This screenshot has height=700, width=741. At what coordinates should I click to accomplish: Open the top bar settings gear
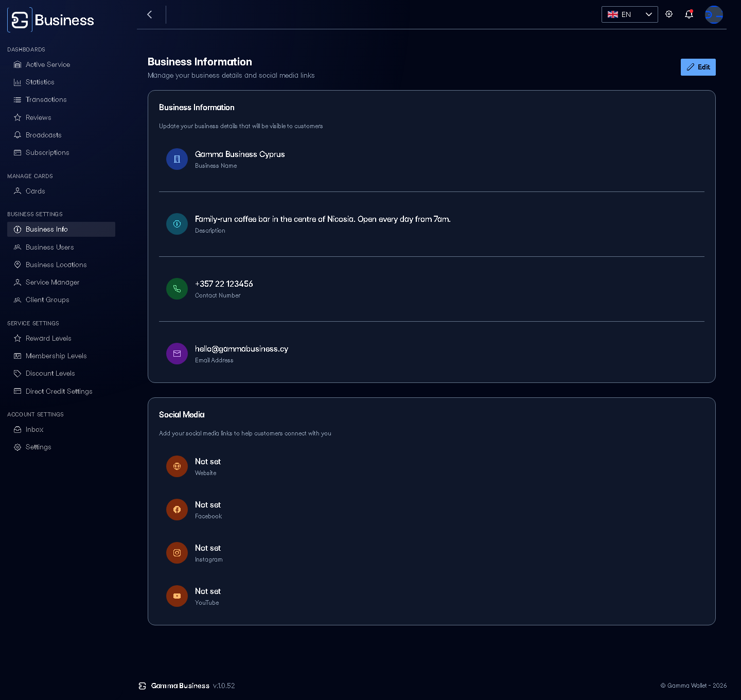[669, 14]
